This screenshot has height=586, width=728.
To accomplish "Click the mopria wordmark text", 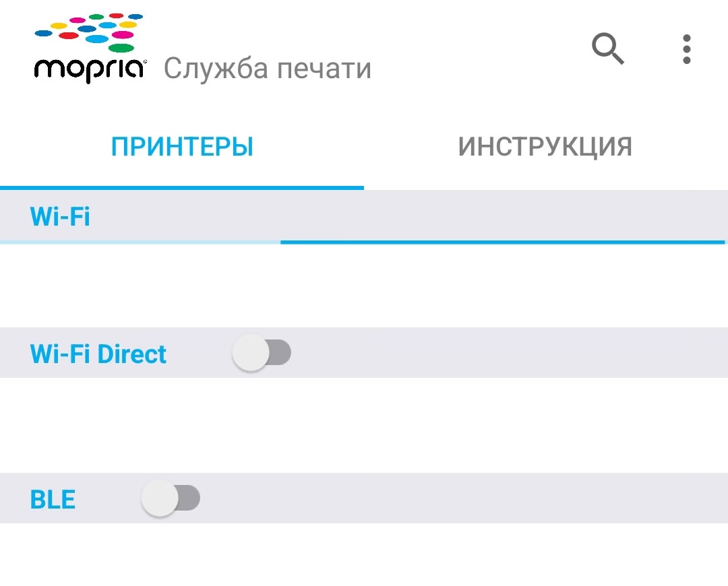I will tap(89, 69).
